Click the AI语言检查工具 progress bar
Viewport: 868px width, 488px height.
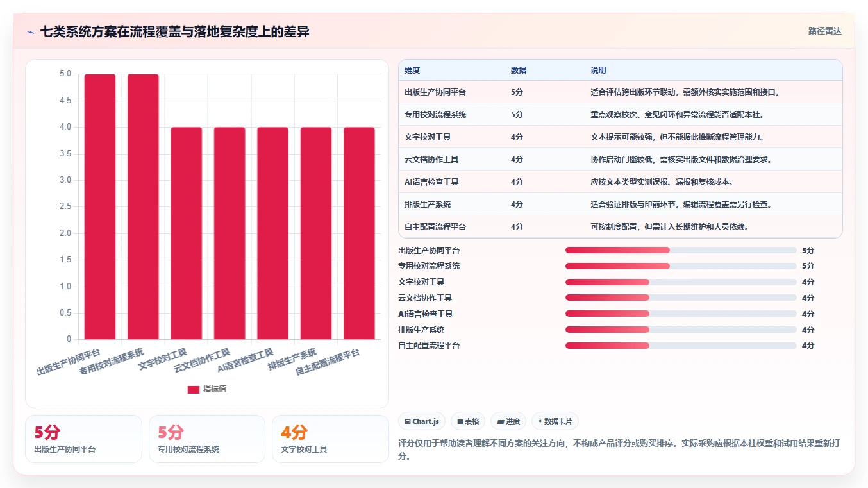681,314
